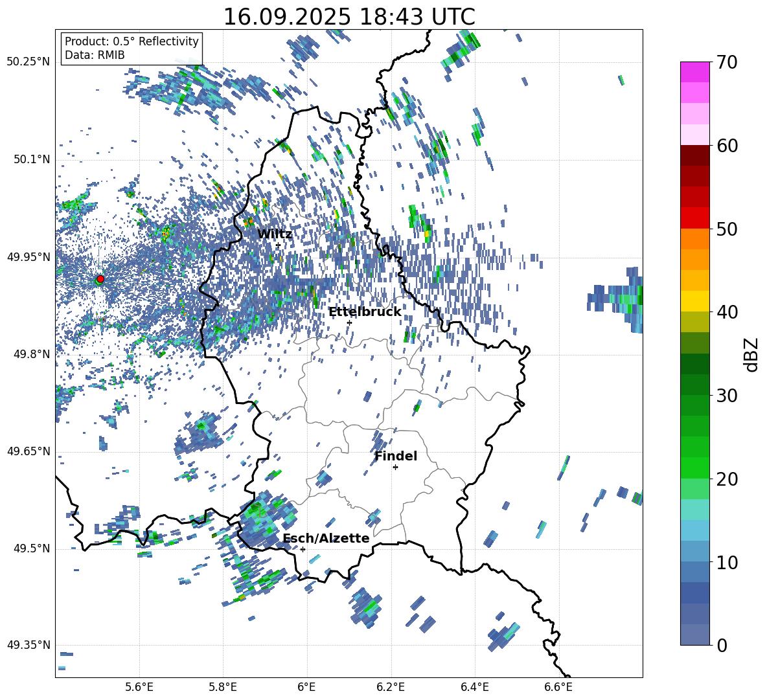Viewport: 767px width, 700px height.
Task: Click the colorbar tick label 40
Action: [727, 312]
